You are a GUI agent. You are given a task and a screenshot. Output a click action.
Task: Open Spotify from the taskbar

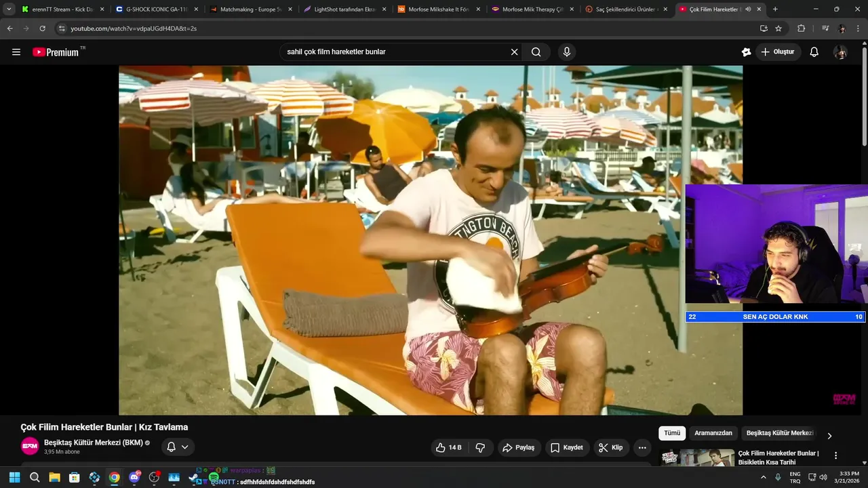(x=214, y=477)
